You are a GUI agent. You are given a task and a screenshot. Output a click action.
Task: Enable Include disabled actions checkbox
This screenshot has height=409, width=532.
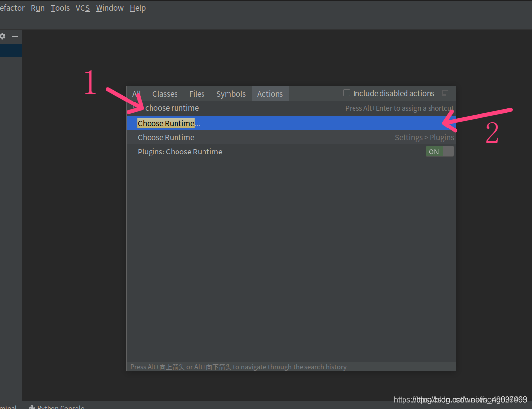(x=346, y=93)
